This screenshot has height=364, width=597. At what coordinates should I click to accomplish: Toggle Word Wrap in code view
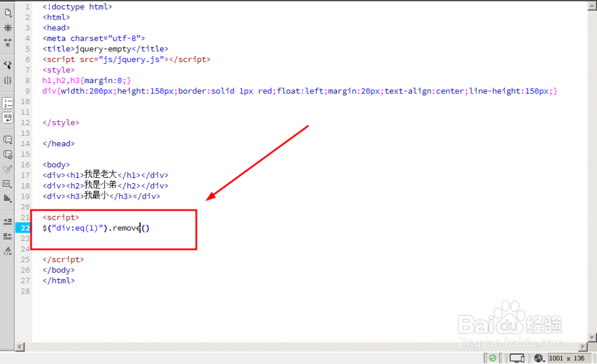click(8, 118)
